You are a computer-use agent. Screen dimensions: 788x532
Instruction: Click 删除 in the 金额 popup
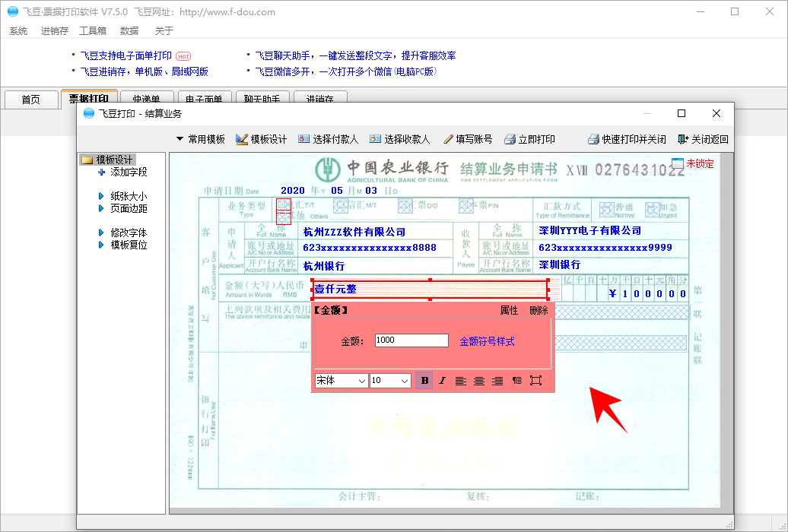(x=539, y=310)
